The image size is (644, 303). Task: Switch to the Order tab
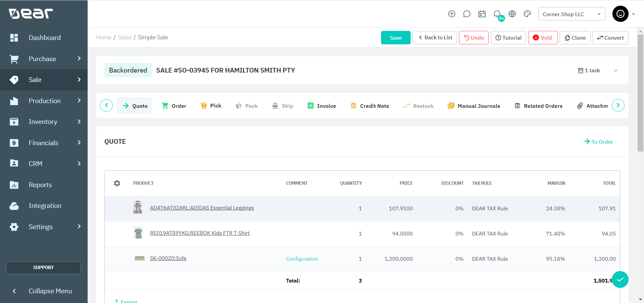[174, 106]
